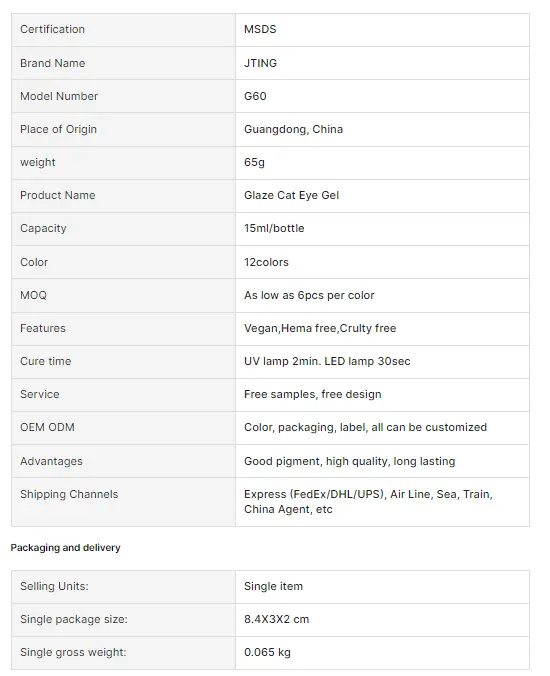The height and width of the screenshot is (676, 550).
Task: Click the Glaze Cat Eye Gel text
Action: click(291, 195)
